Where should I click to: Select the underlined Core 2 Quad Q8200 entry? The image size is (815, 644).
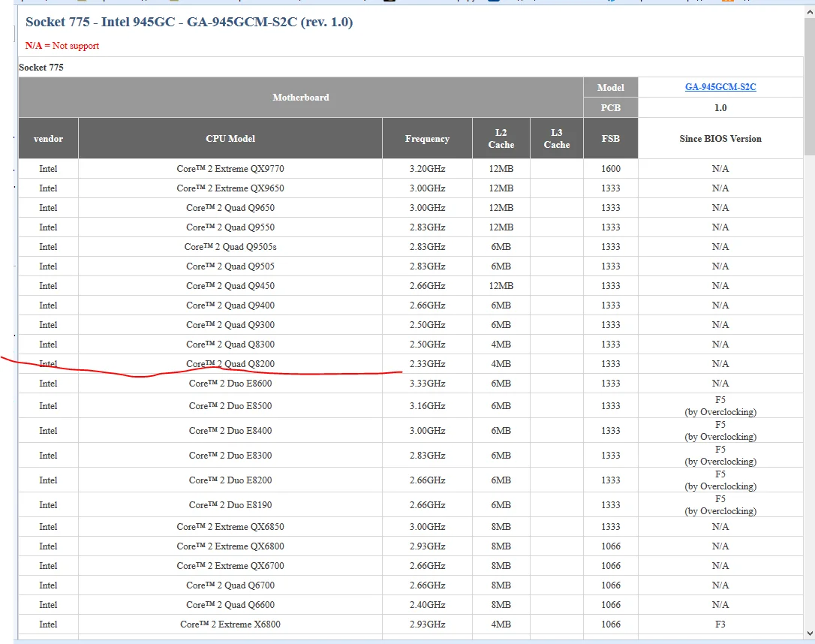(230, 364)
